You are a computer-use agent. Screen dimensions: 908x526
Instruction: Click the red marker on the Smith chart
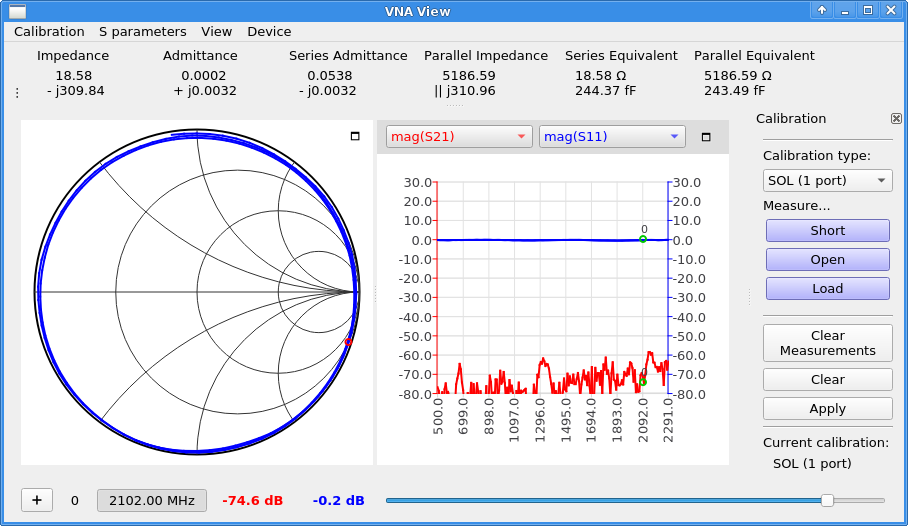(x=348, y=342)
